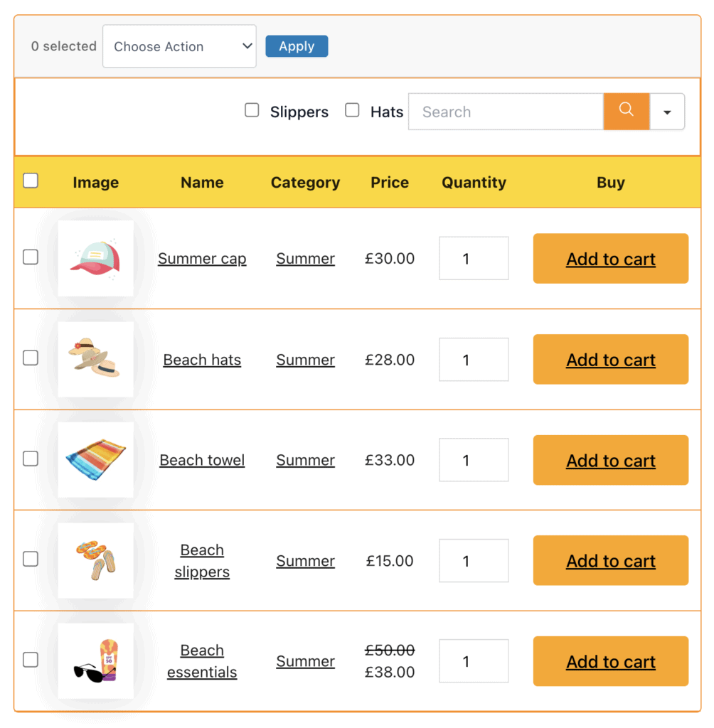Viewport: 714px width, 728px height.
Task: View the Beach slippers product image
Action: click(x=95, y=560)
